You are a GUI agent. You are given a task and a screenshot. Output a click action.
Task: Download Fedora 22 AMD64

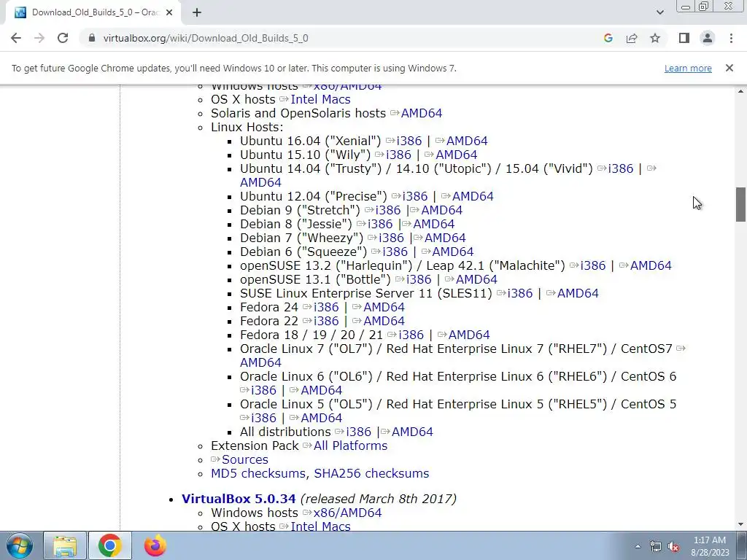coord(384,321)
